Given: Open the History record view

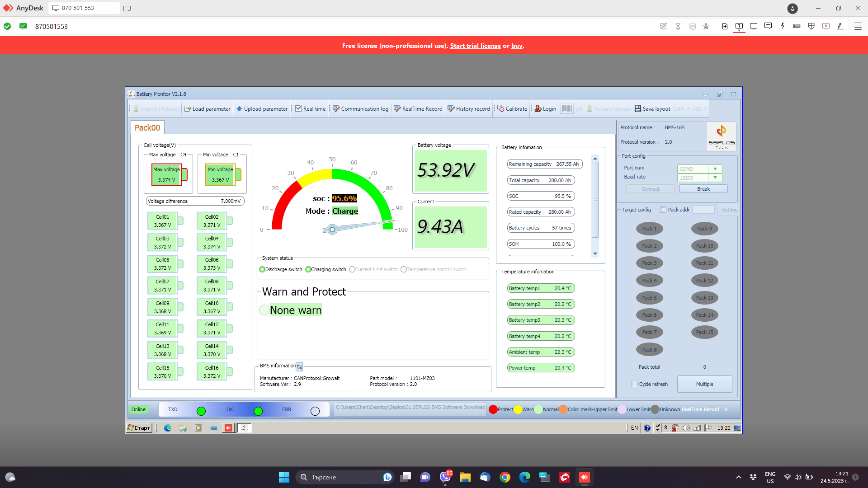Looking at the screenshot, I should coord(451,109).
